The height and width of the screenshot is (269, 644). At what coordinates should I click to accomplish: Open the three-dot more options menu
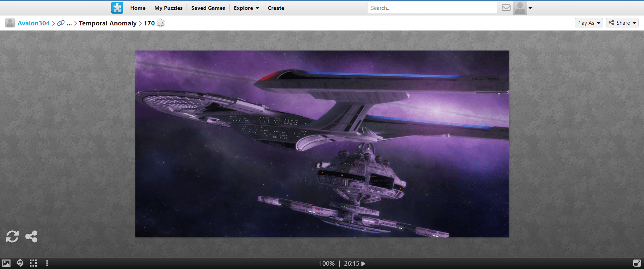[47, 263]
